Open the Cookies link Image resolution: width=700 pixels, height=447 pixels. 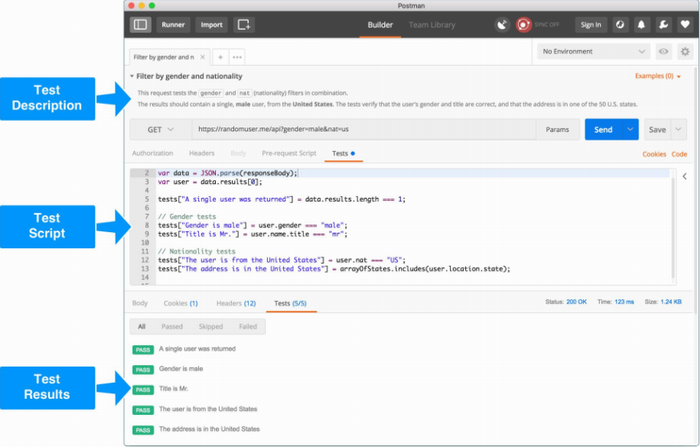[654, 154]
